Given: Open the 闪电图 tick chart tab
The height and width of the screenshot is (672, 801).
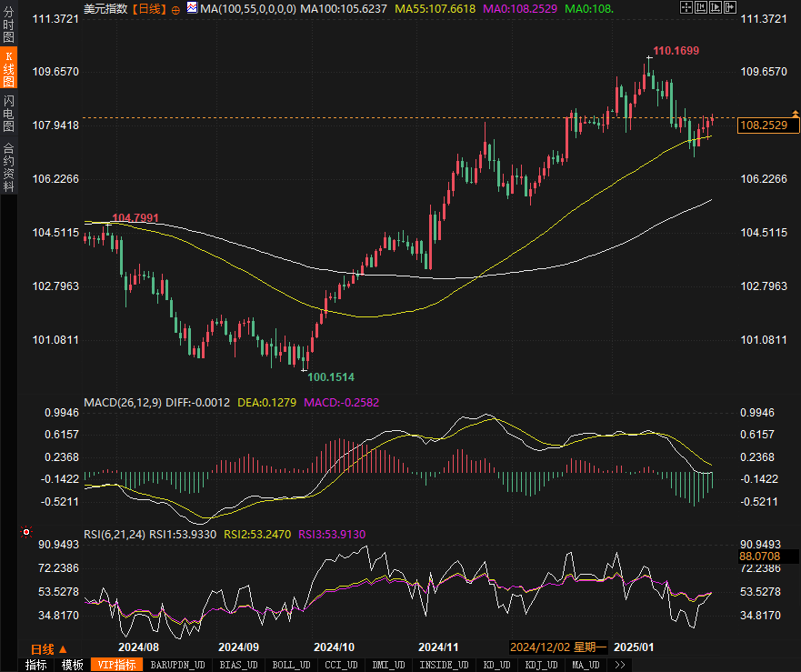Looking at the screenshot, I should 8,112.
